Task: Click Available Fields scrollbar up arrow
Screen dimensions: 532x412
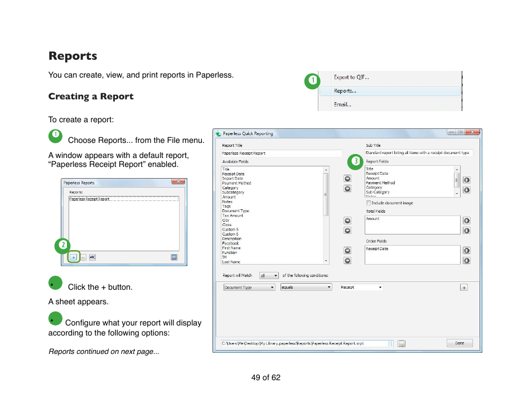Action: 326,170
